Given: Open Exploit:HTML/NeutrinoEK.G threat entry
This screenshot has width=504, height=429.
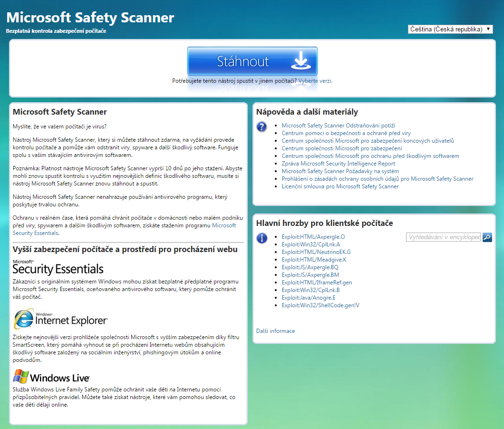Looking at the screenshot, I should point(316,252).
